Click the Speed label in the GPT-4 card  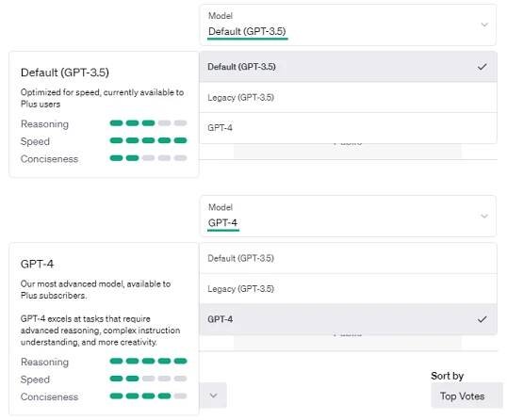[x=35, y=380]
